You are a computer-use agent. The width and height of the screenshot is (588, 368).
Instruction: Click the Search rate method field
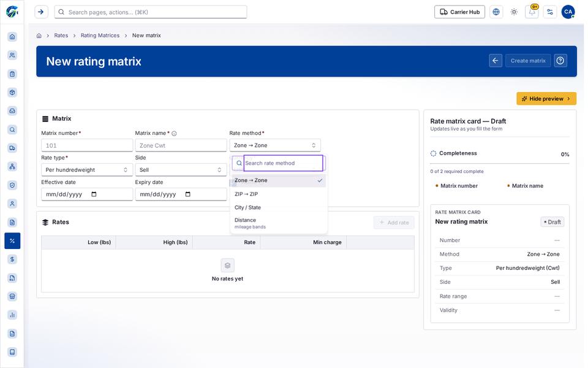pos(283,163)
